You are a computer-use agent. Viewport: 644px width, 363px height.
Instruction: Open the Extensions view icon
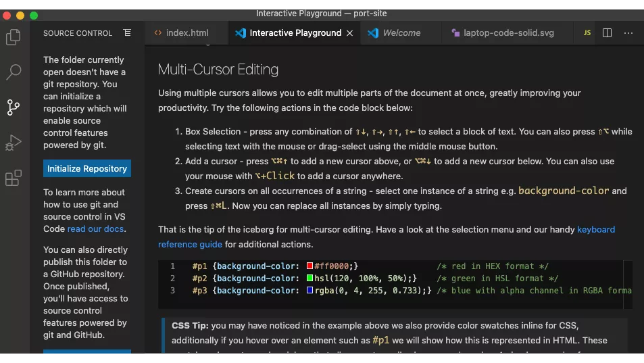tap(13, 178)
